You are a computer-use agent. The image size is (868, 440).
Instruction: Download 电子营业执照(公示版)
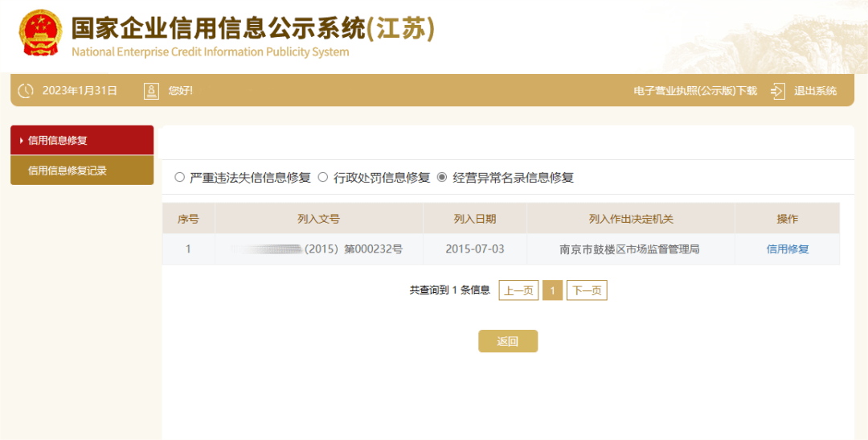(x=694, y=91)
